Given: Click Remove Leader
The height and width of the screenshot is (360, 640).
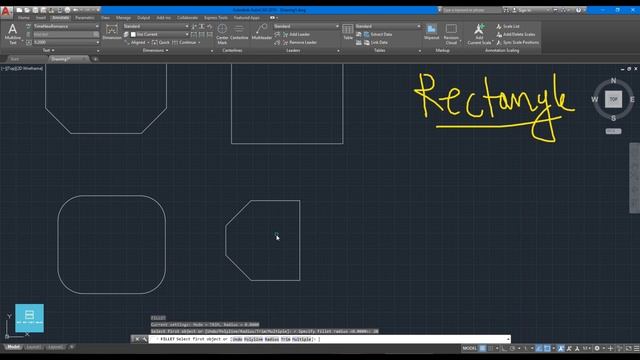Looking at the screenshot, I should (x=299, y=42).
